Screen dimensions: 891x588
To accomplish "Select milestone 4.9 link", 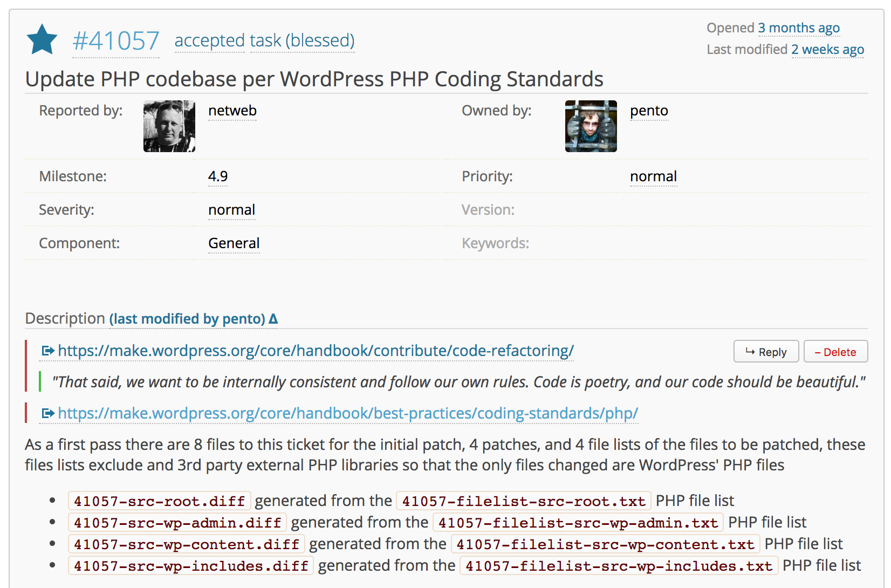I will (x=218, y=176).
